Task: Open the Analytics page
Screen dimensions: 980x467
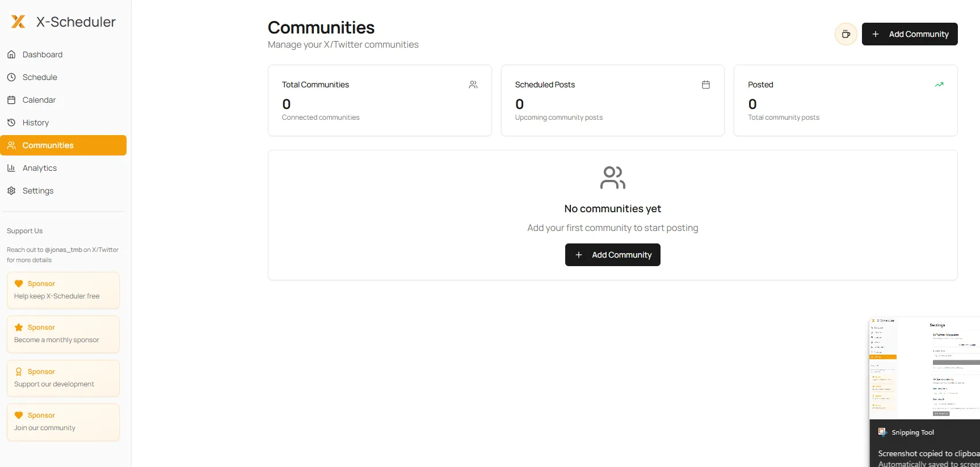Action: click(x=40, y=168)
